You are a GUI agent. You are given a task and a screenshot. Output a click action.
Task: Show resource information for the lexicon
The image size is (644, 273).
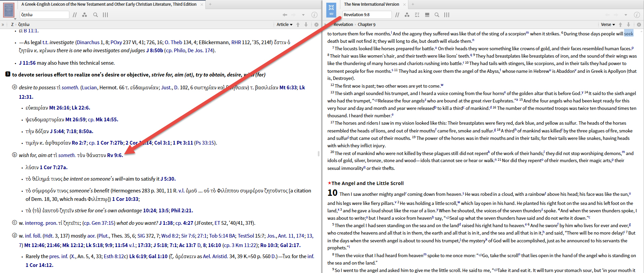[314, 15]
